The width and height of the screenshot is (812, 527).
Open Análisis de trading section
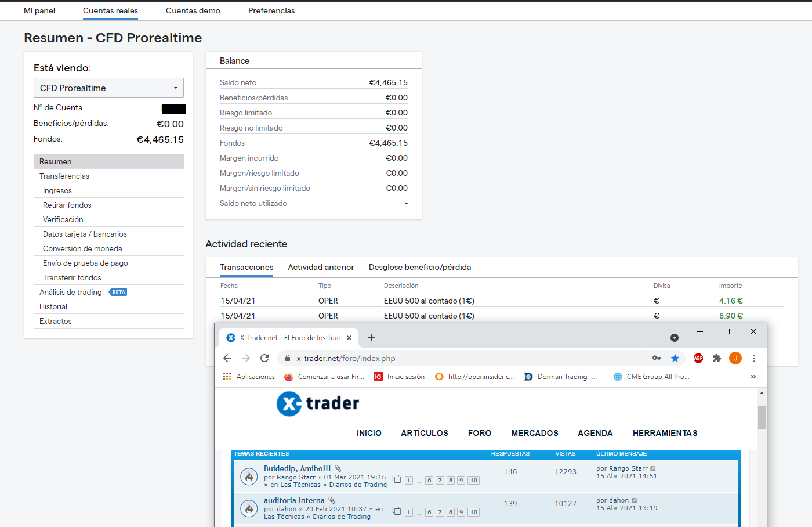(71, 292)
